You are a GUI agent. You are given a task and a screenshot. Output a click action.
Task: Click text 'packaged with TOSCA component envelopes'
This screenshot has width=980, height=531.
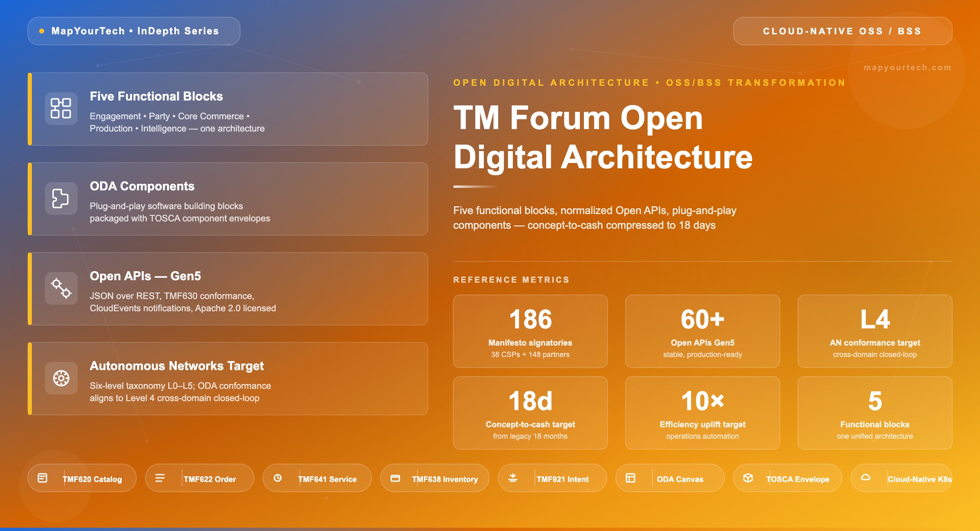point(180,219)
